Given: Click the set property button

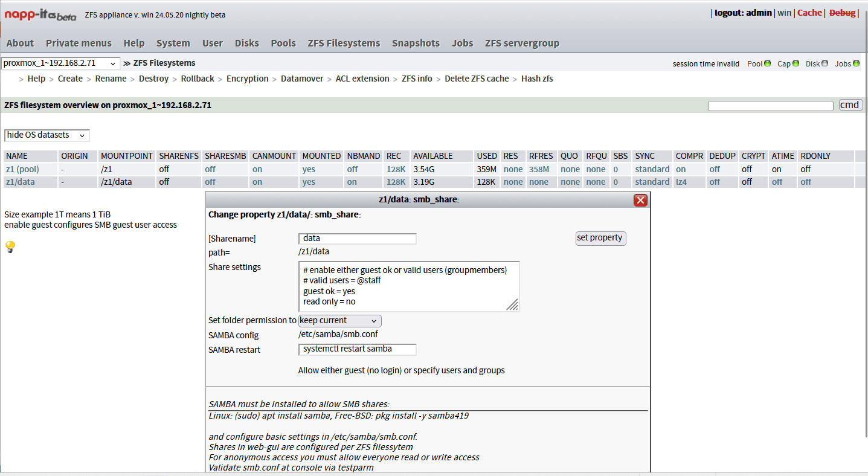Looking at the screenshot, I should point(600,238).
